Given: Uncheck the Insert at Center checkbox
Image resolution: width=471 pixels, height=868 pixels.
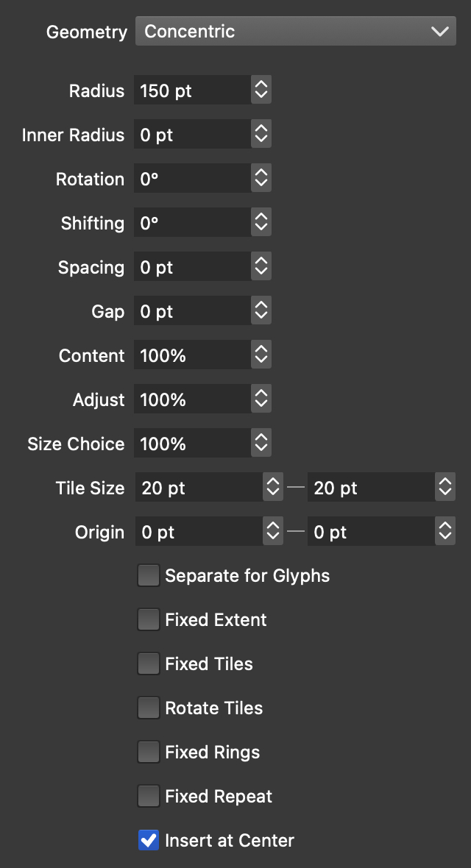Looking at the screenshot, I should pyautogui.click(x=149, y=840).
